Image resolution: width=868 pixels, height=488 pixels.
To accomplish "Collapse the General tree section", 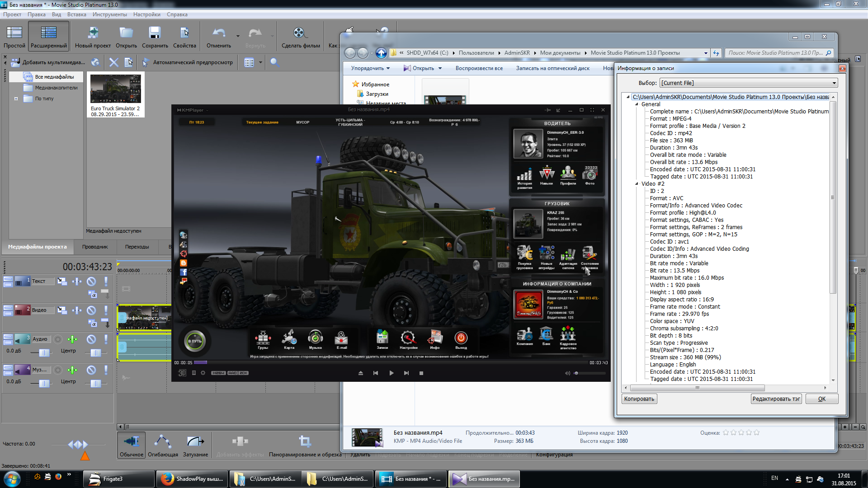I will (x=637, y=104).
